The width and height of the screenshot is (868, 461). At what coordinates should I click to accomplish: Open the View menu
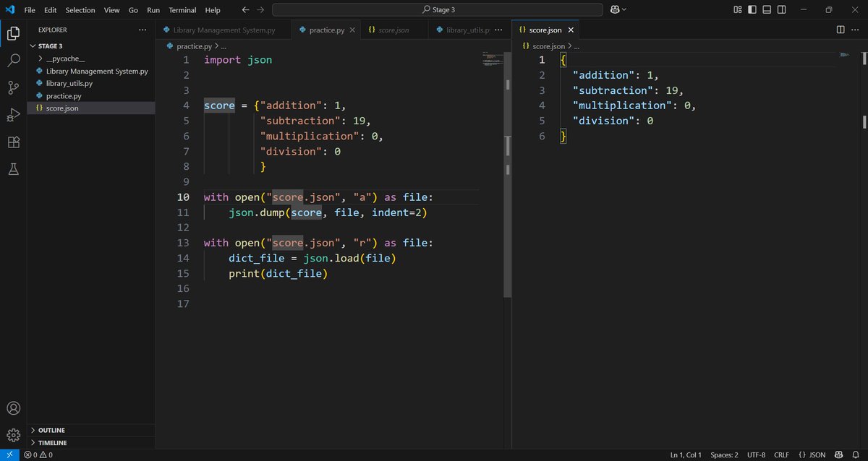pos(111,10)
